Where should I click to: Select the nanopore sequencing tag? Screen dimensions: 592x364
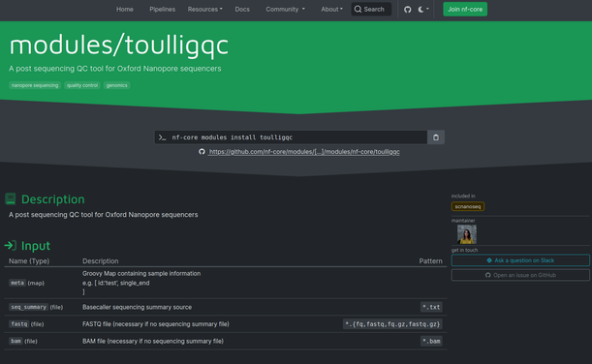(x=35, y=85)
